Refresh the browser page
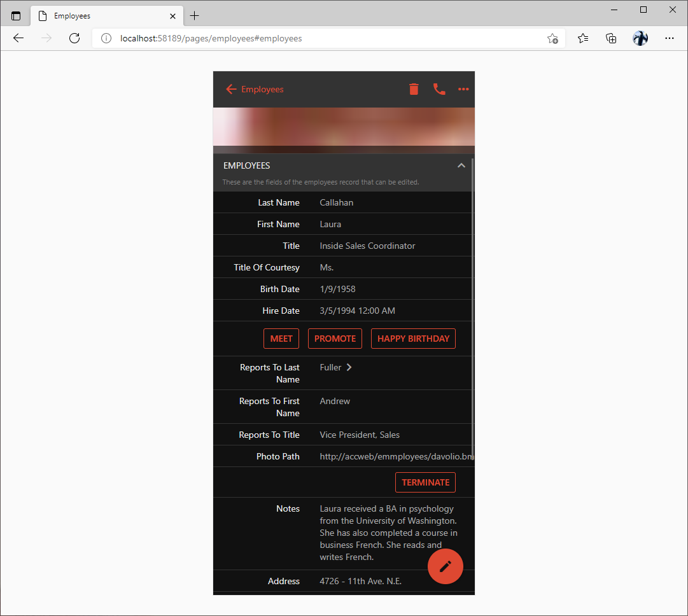Screen dimensions: 688x616 click(74, 38)
